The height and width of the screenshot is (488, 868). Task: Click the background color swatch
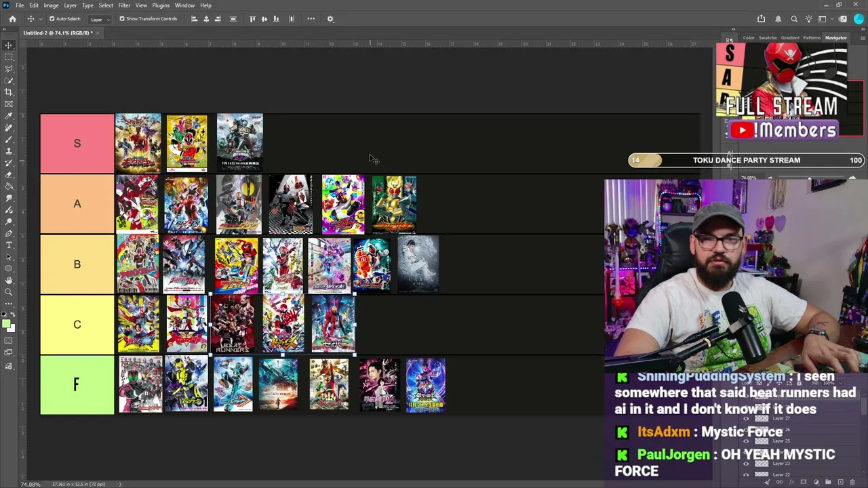[x=11, y=329]
